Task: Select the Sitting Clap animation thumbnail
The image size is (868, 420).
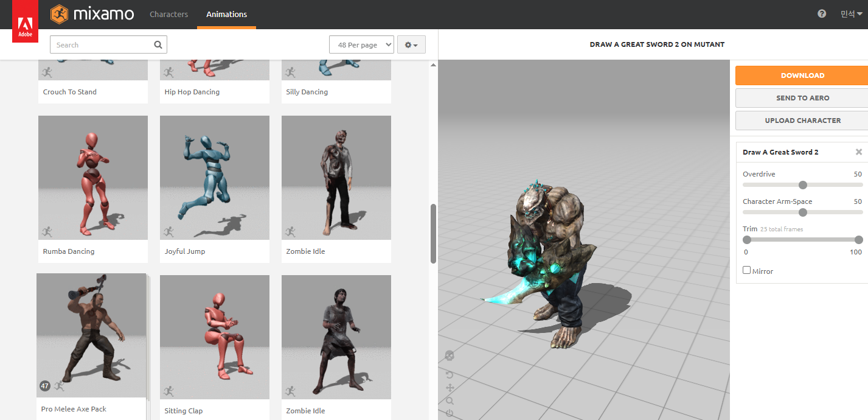Action: pyautogui.click(x=215, y=337)
